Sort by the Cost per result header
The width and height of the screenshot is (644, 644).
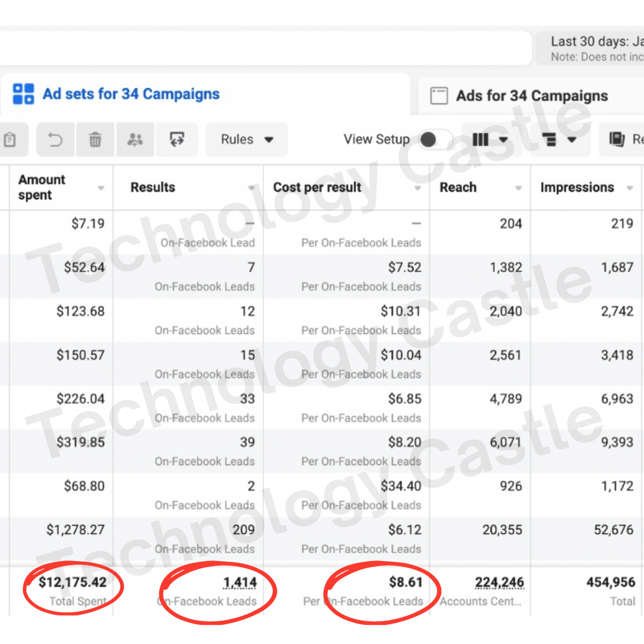(317, 187)
